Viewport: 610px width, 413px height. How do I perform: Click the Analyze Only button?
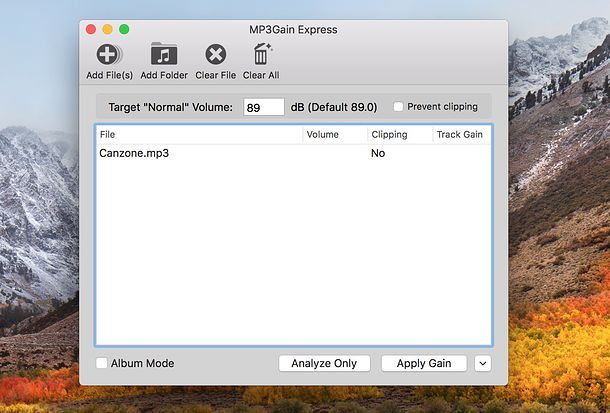(324, 363)
